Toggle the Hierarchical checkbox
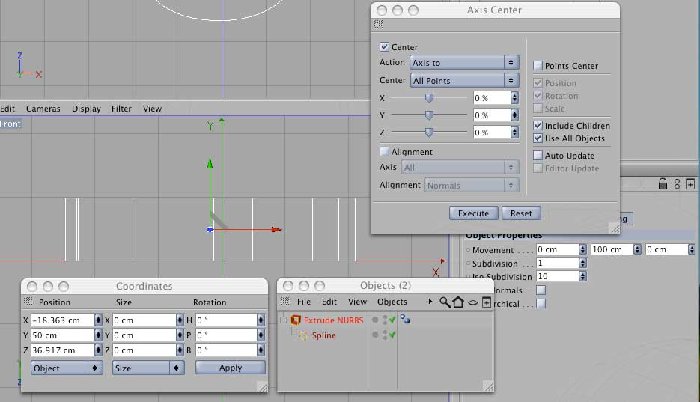Image resolution: width=700 pixels, height=402 pixels. coord(541,304)
